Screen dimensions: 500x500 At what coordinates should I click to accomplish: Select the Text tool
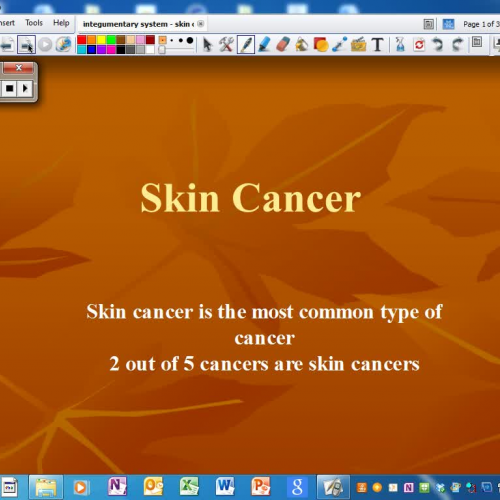pyautogui.click(x=377, y=44)
